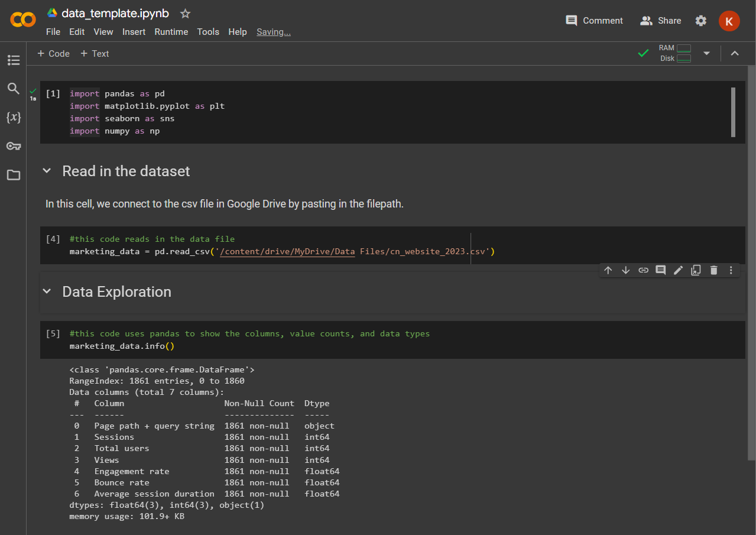
Task: Click the Share button
Action: [661, 21]
